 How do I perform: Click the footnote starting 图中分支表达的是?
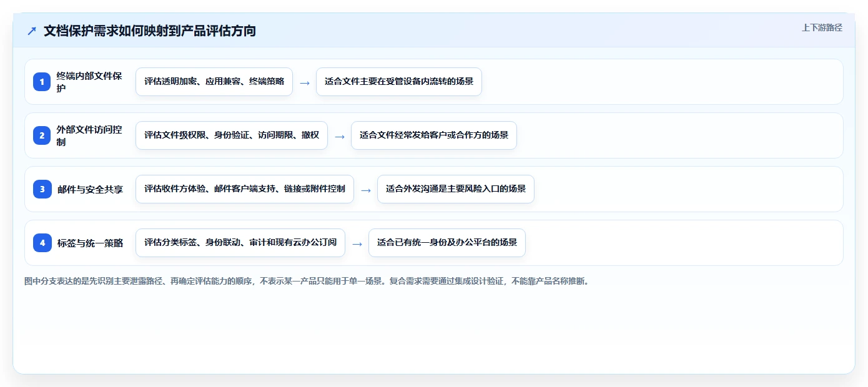click(x=307, y=281)
